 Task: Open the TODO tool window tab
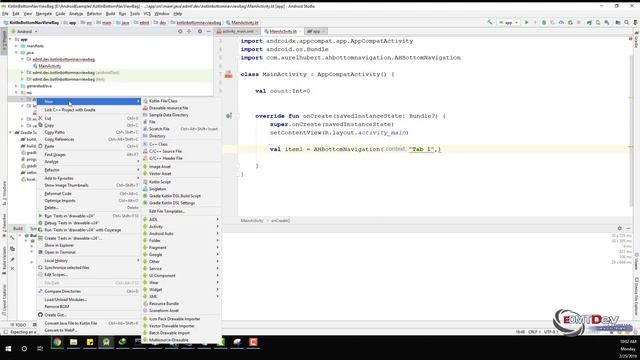(18, 325)
